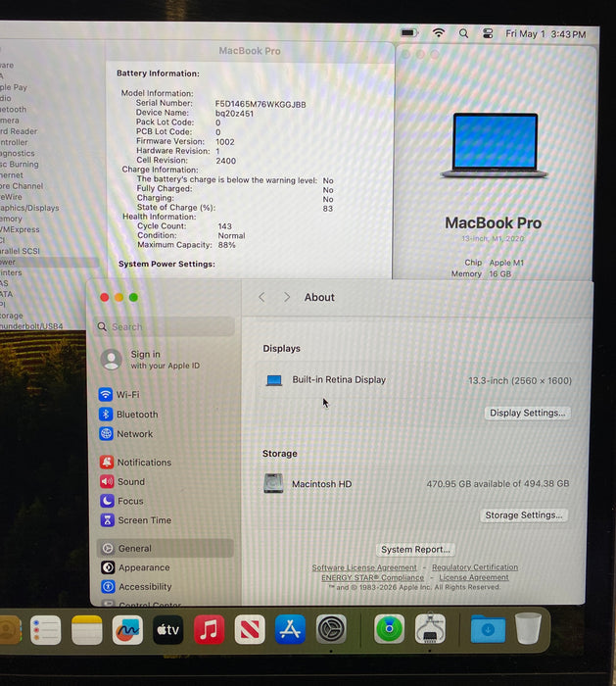Go forward with the right chevron
This screenshot has height=686, width=616.
click(286, 297)
